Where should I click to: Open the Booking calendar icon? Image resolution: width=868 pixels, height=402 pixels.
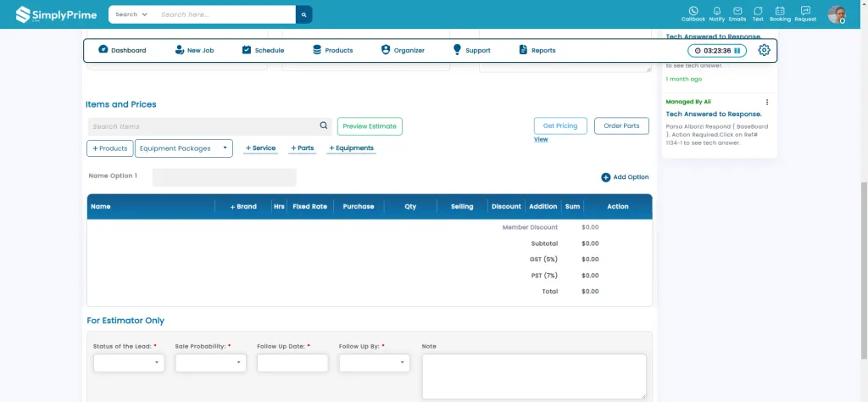point(780,14)
